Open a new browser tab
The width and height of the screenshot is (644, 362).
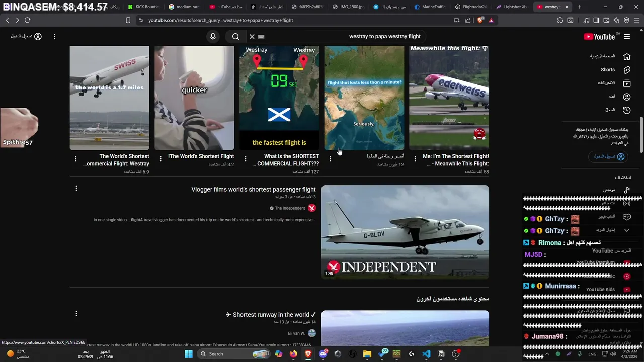[x=579, y=7]
